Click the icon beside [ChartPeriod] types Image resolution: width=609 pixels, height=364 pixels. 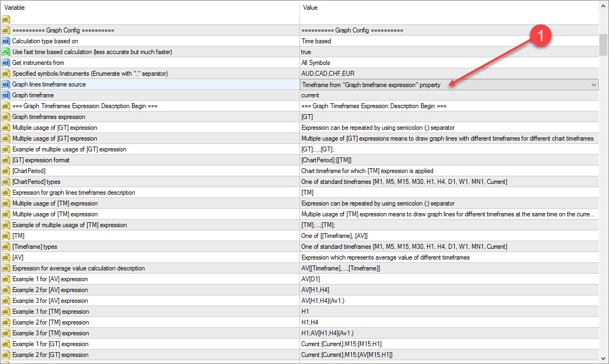6,182
